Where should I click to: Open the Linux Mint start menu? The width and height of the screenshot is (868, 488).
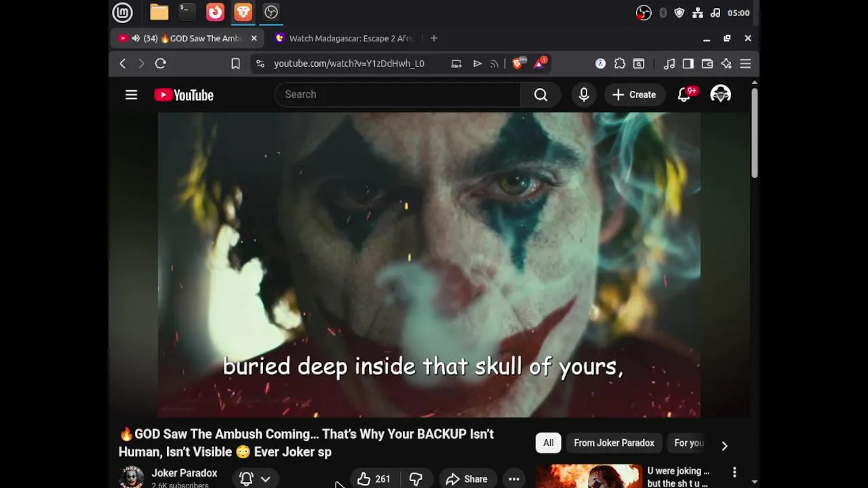click(123, 12)
